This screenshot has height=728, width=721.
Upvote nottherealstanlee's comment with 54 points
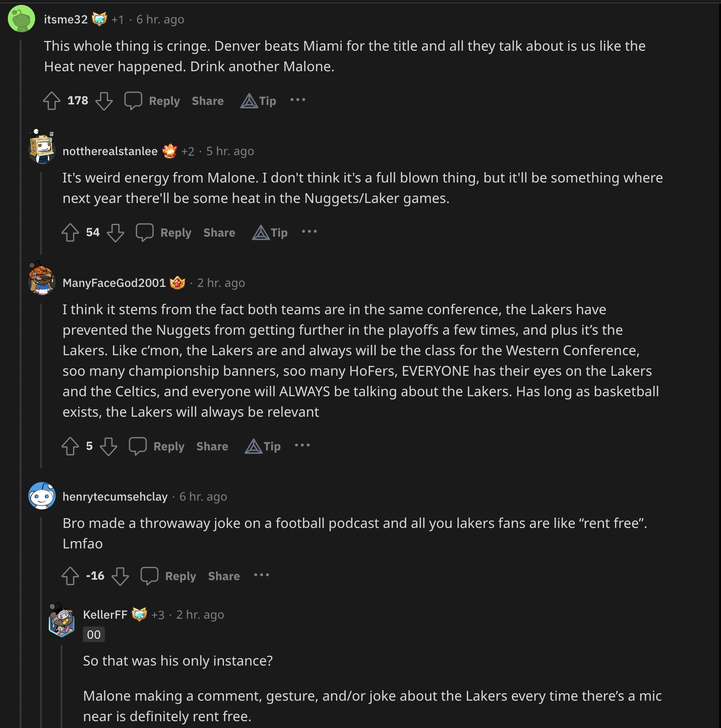(70, 233)
